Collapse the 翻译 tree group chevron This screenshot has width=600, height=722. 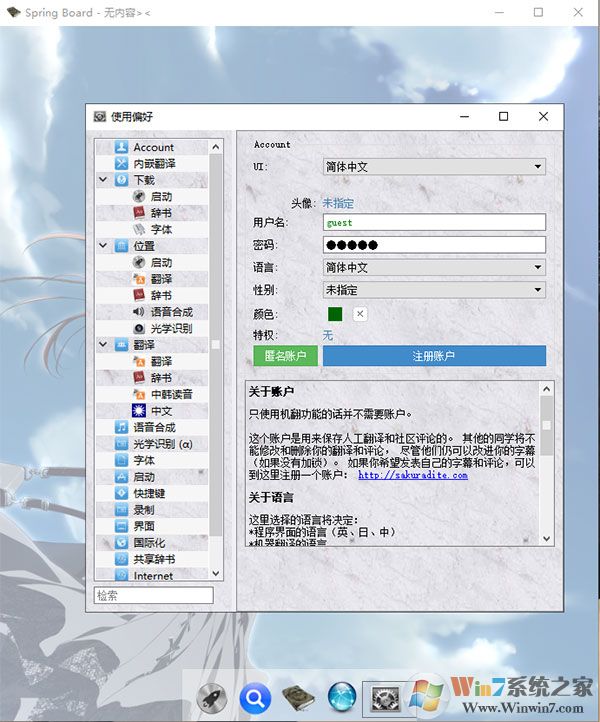pos(103,344)
